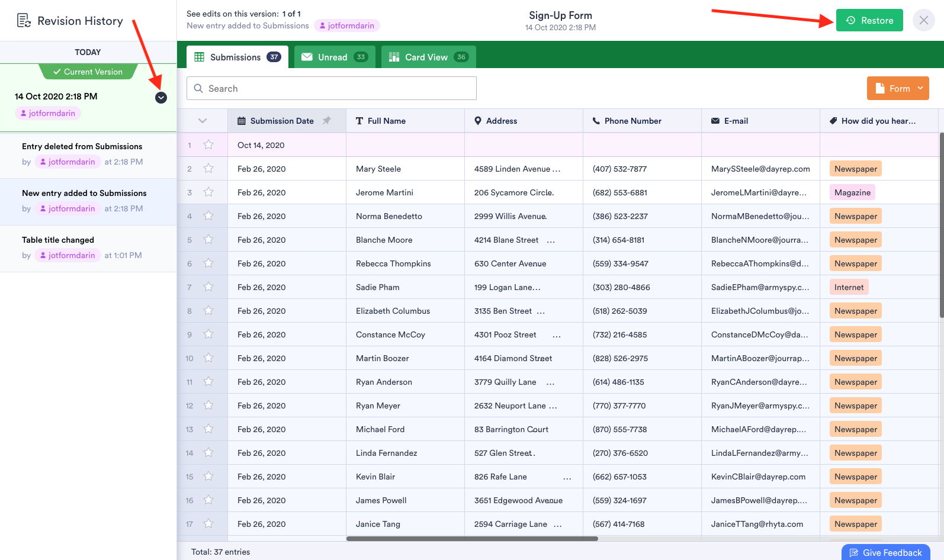
Task: Toggle star on Sadie Pham row
Action: pos(208,287)
